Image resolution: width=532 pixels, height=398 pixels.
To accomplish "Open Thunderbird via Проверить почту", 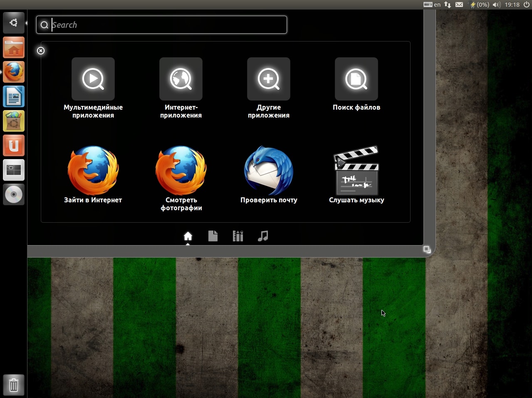I will point(269,174).
